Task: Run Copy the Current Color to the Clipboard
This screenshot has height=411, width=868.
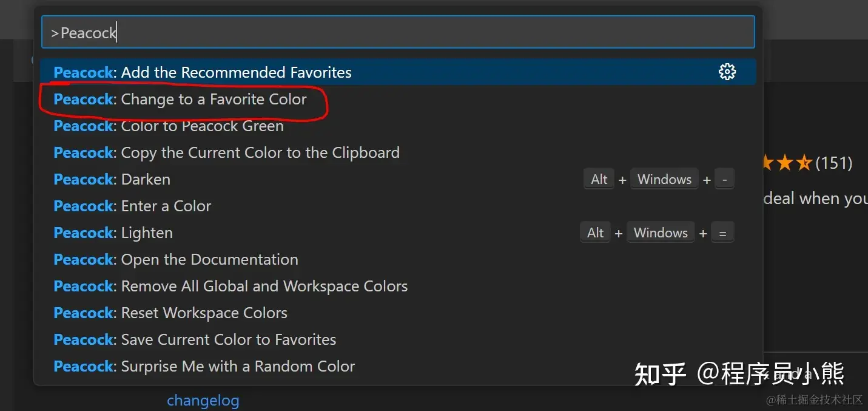Action: click(398, 152)
